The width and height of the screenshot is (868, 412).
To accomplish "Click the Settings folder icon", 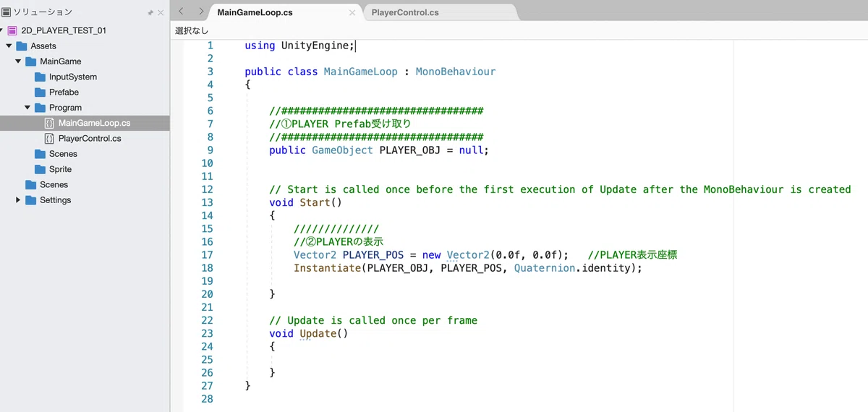I will click(x=31, y=200).
